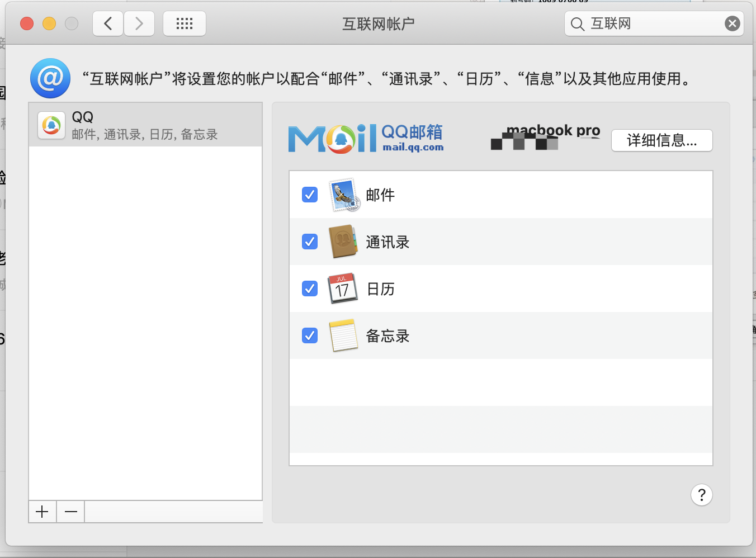Click the 邮件 label text

pos(380,195)
